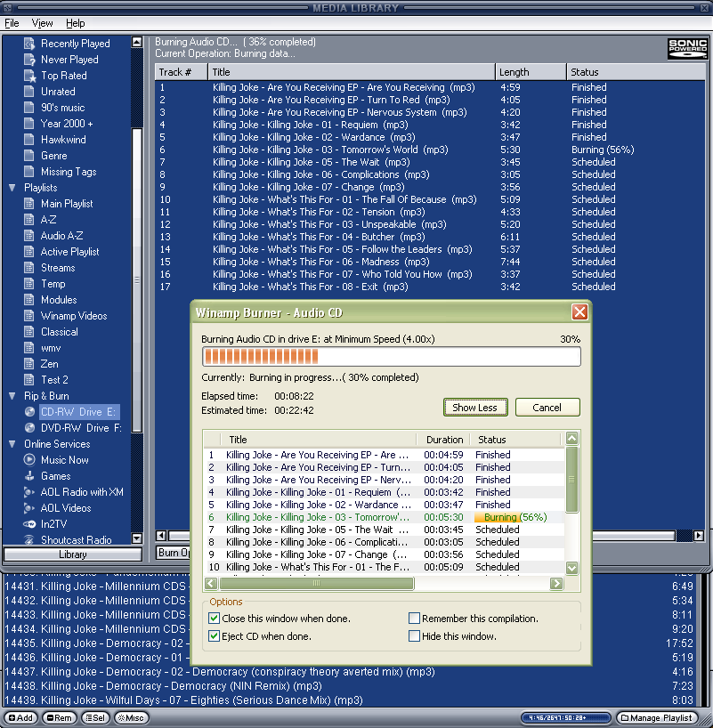The height and width of the screenshot is (728, 713).
Task: Click sidebar tree scroll up arrow
Action: point(136,42)
